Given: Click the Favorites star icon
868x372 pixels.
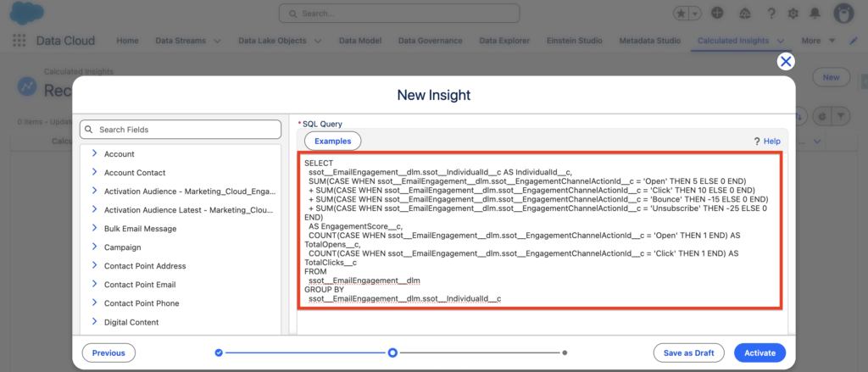Looking at the screenshot, I should tap(681, 14).
